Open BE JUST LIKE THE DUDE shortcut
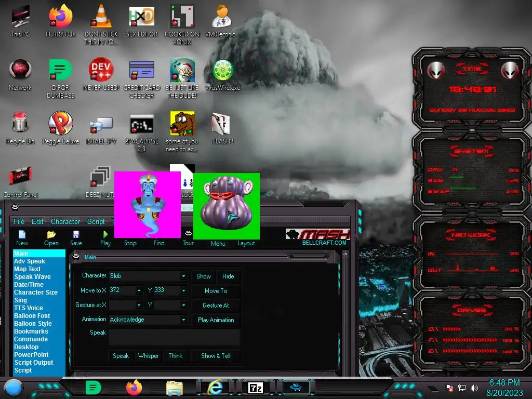The image size is (532, 399). 182,78
